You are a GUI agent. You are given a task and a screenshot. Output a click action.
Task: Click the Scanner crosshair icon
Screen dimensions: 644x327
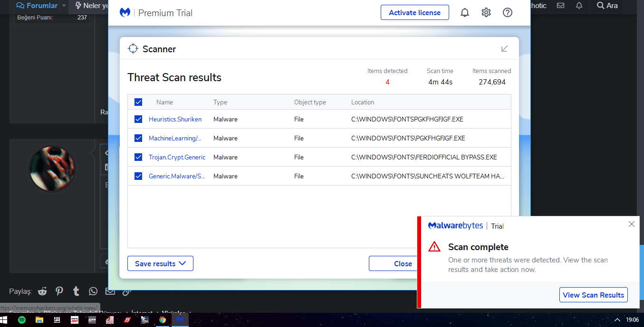coord(133,48)
